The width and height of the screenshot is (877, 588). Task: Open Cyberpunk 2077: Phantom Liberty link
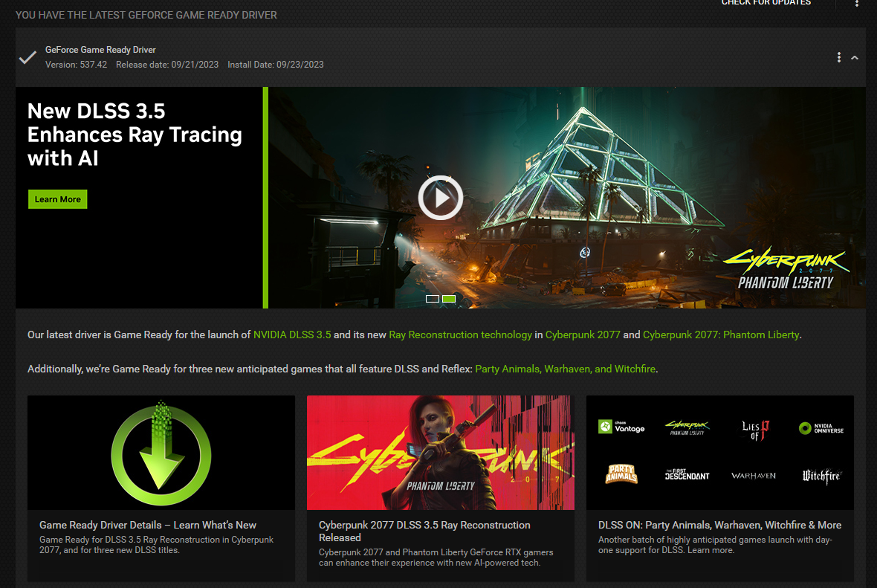coord(721,335)
